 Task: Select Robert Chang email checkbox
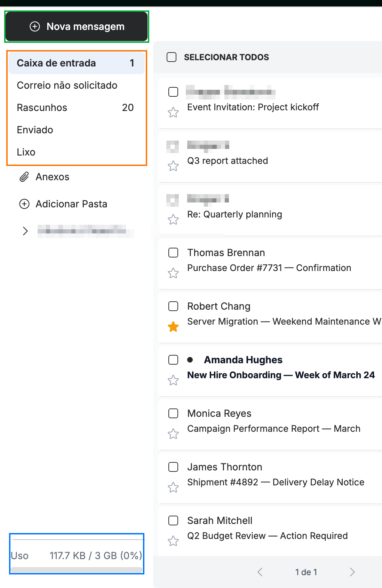tap(173, 306)
